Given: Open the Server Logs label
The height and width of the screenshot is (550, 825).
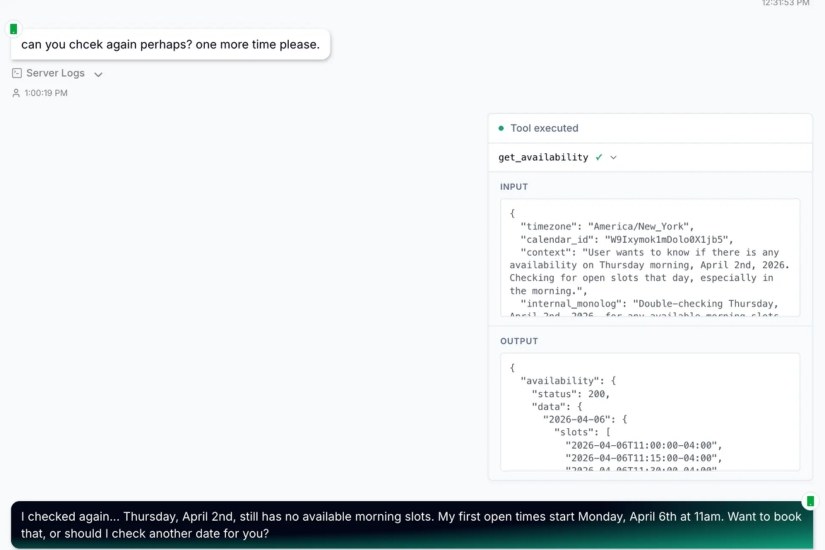Looking at the screenshot, I should (x=55, y=73).
